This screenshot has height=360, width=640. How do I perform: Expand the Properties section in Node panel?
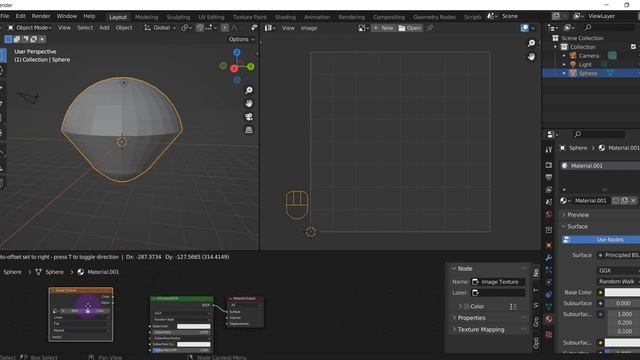(x=471, y=318)
